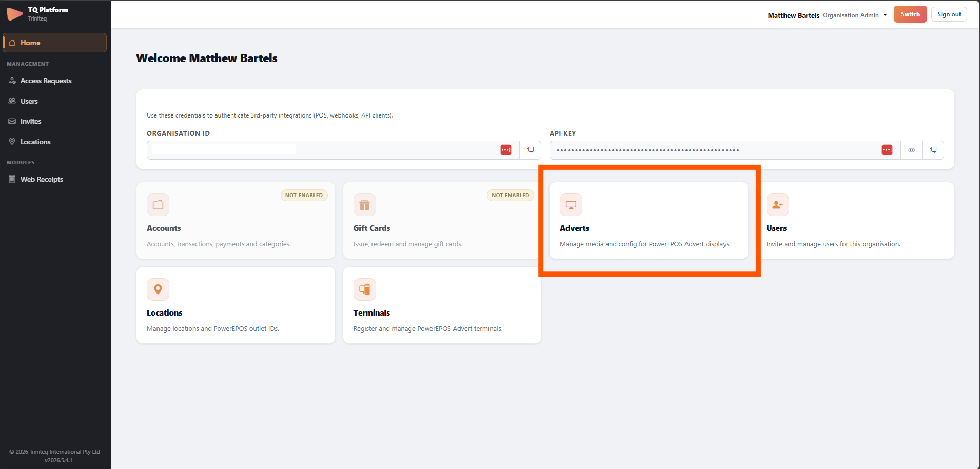Reveal the API key with eye icon

(x=911, y=150)
